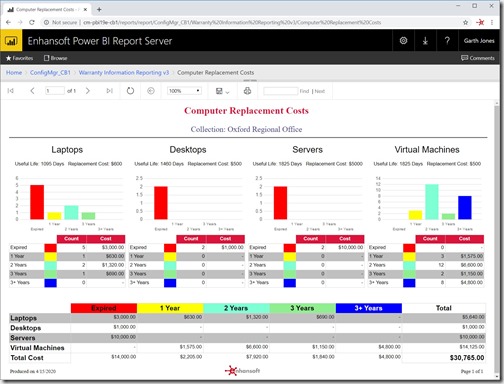Click the blue 3+ Years bar in Virtual Machines chart
Screen dimensions: 504x384
[465, 207]
